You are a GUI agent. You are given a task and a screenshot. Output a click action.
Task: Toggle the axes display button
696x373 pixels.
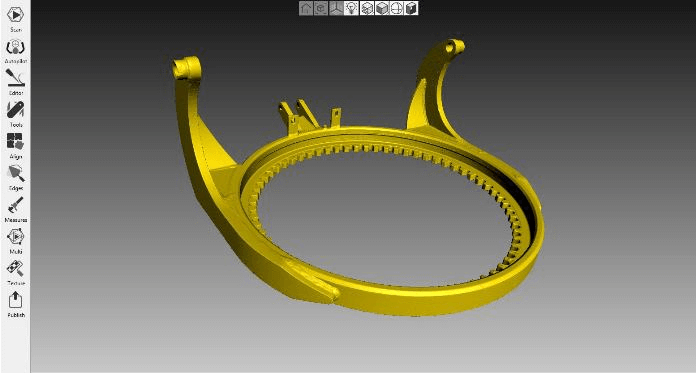(x=336, y=8)
